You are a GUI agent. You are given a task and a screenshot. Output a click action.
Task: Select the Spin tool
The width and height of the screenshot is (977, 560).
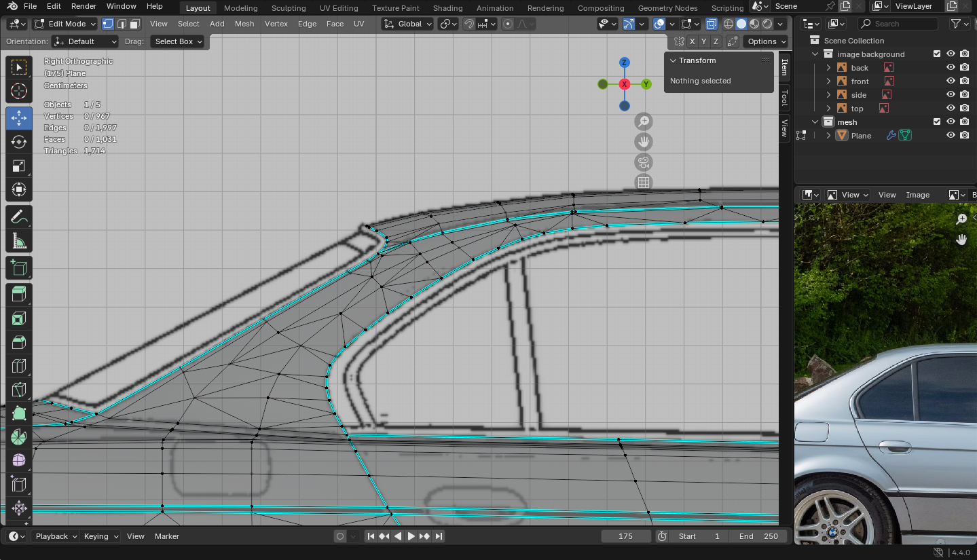19,437
